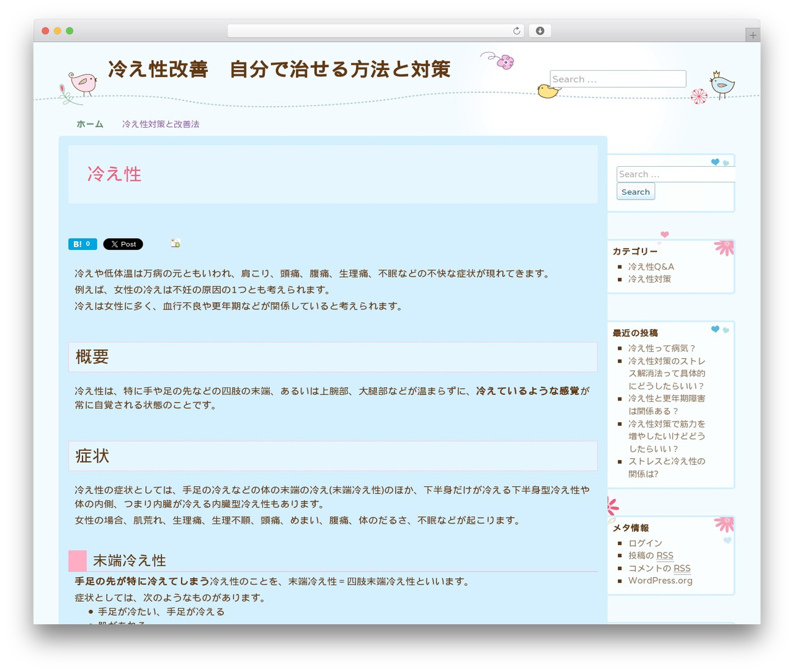Open the post 冷え性対策で筋力を増やしたいけどどうしたらいい？
The image size is (794, 672).
tap(667, 436)
